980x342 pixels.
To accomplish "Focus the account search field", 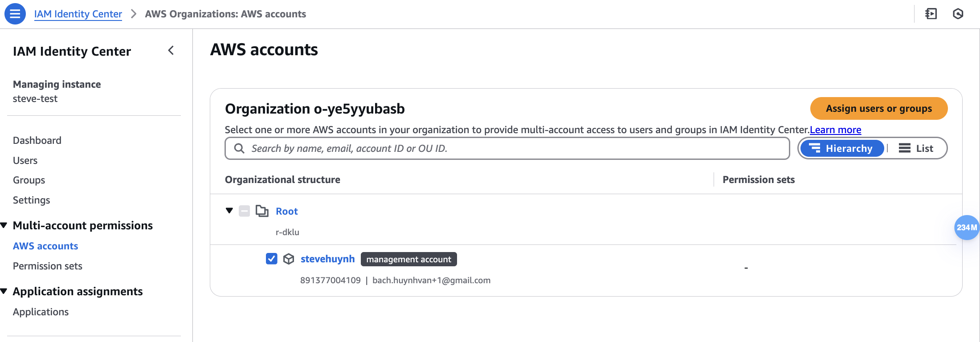I will pyautogui.click(x=507, y=148).
